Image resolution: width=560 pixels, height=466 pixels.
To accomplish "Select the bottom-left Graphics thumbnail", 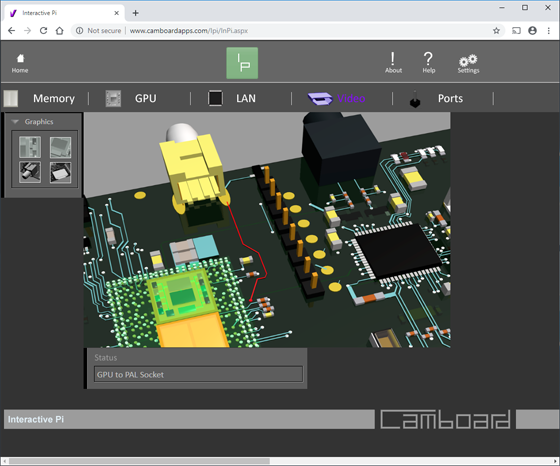I will coord(30,172).
